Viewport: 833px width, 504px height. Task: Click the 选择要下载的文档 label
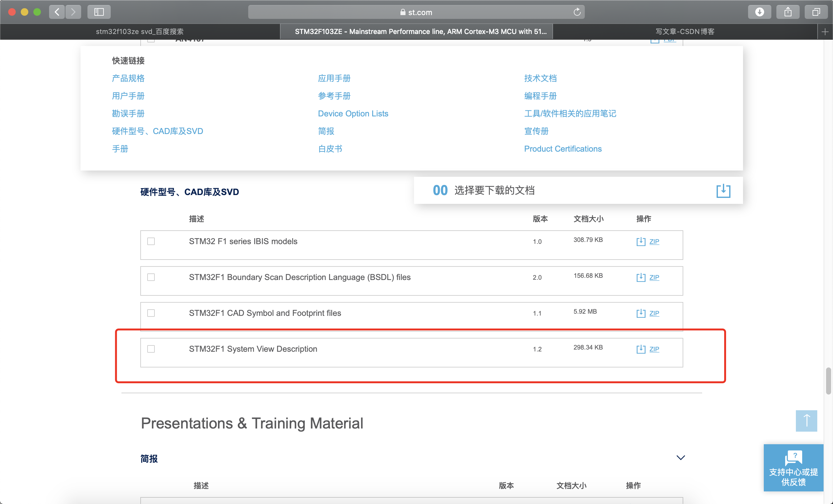pyautogui.click(x=494, y=190)
